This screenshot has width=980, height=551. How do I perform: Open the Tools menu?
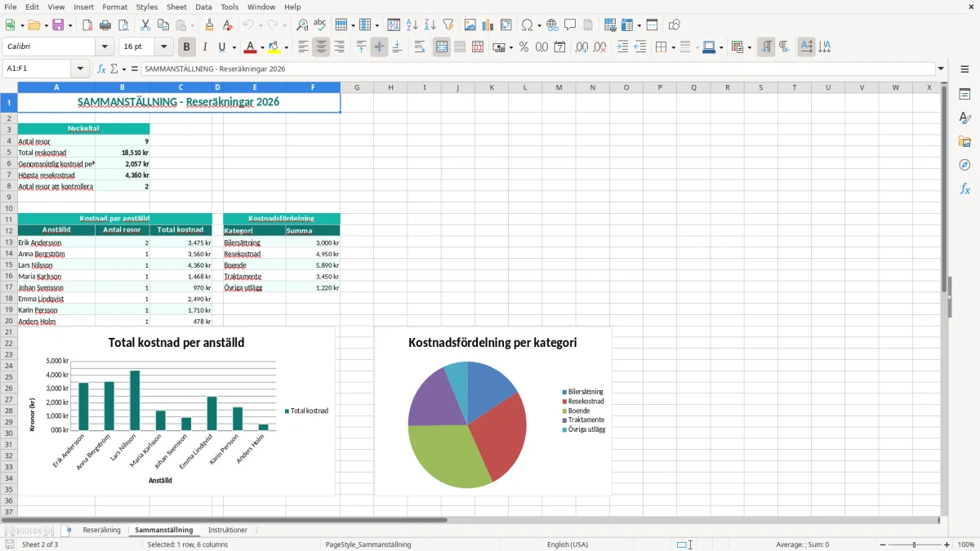click(229, 7)
